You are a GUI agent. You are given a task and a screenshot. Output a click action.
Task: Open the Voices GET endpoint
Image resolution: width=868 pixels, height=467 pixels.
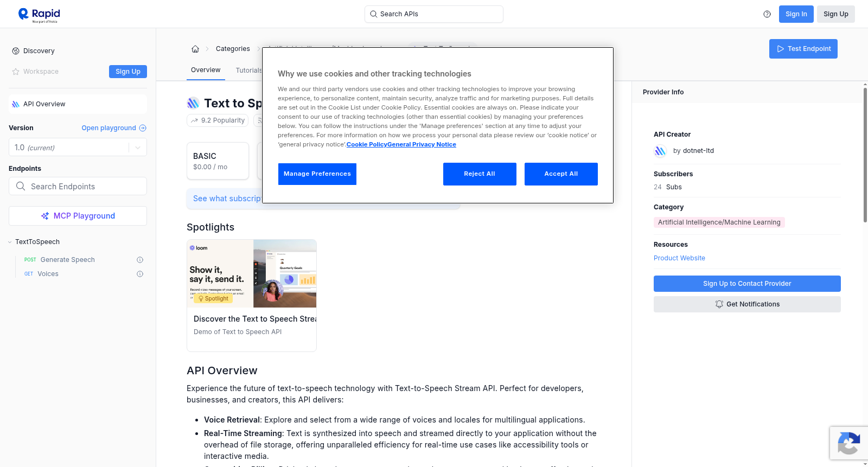pyautogui.click(x=48, y=274)
